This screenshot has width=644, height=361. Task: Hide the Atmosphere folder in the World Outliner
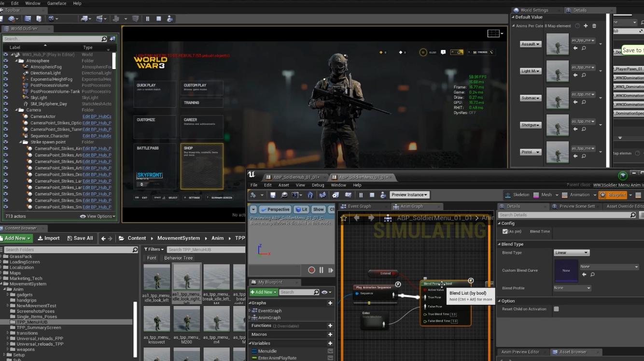point(5,61)
